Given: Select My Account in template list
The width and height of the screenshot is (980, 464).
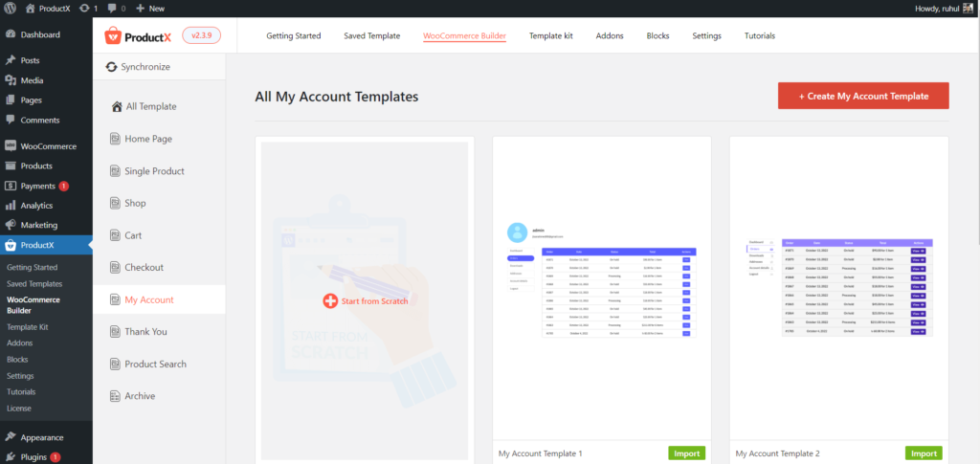Looking at the screenshot, I should click(x=160, y=299).
